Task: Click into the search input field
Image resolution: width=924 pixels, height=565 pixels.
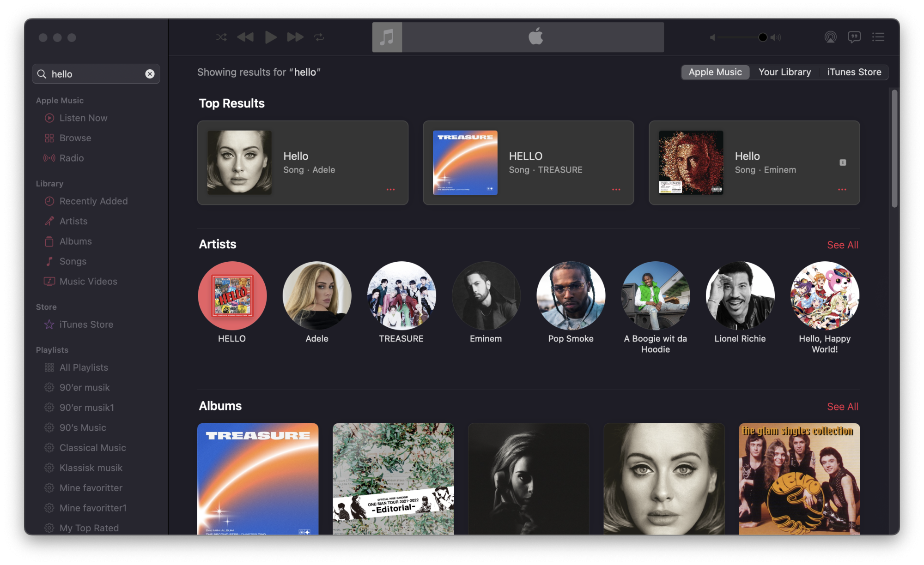Action: point(96,74)
